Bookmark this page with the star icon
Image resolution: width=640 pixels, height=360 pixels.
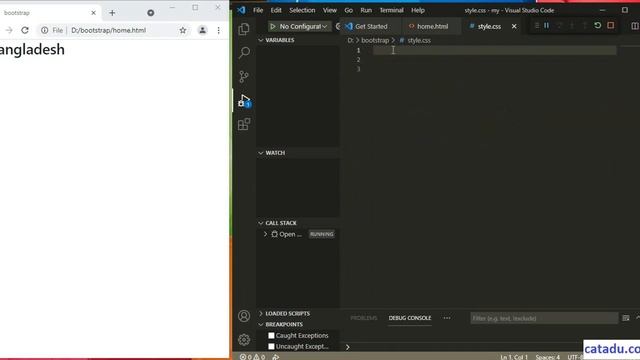pos(183,30)
